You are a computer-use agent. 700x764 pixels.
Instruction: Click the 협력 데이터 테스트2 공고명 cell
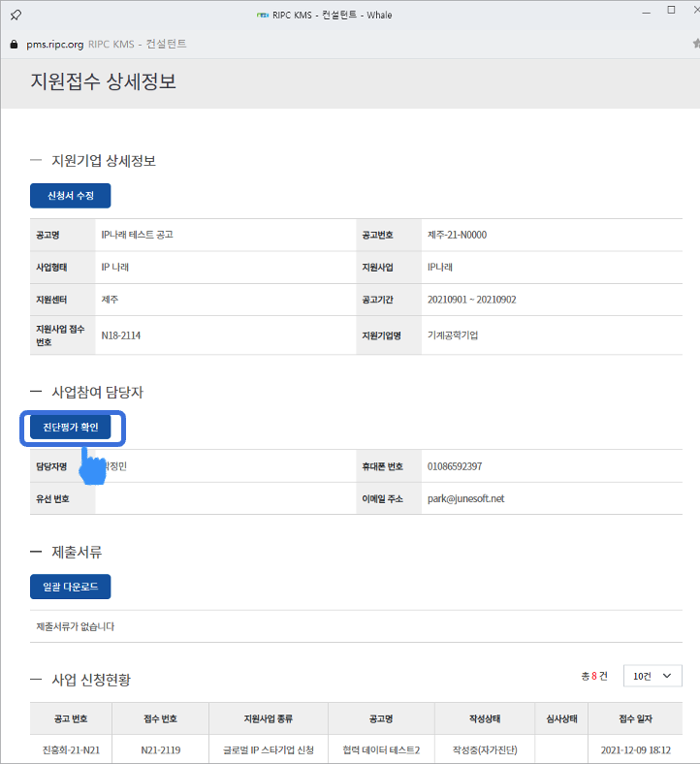[x=381, y=749]
